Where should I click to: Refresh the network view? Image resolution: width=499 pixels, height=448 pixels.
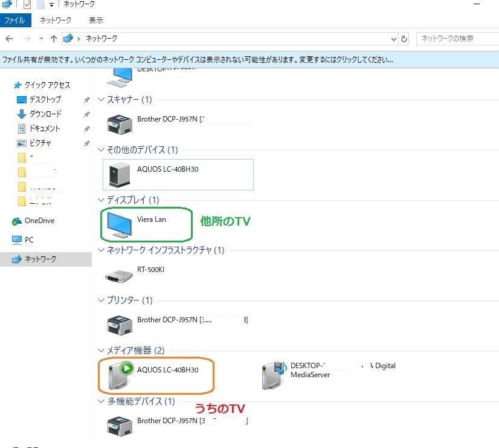(x=404, y=39)
